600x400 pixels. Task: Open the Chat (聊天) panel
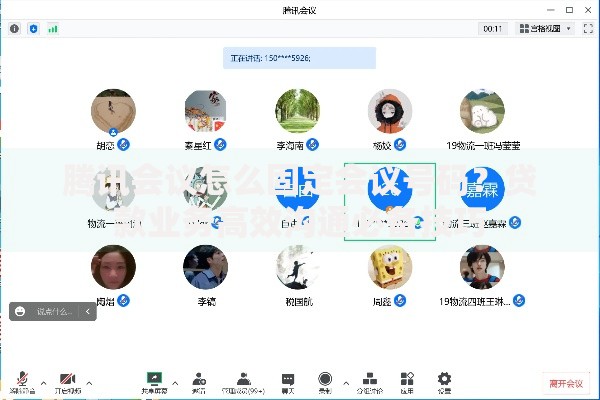coord(288,383)
